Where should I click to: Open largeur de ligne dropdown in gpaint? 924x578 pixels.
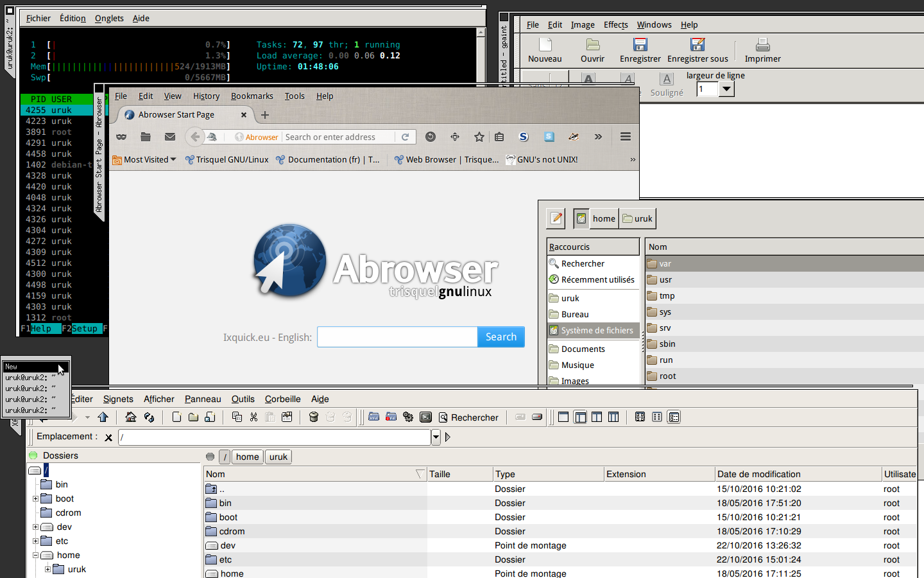tap(726, 89)
